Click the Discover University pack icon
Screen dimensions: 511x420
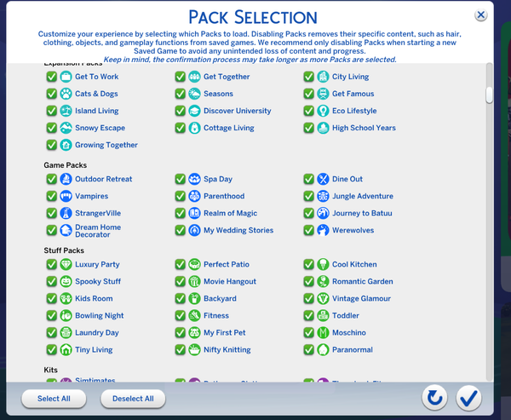tap(194, 111)
